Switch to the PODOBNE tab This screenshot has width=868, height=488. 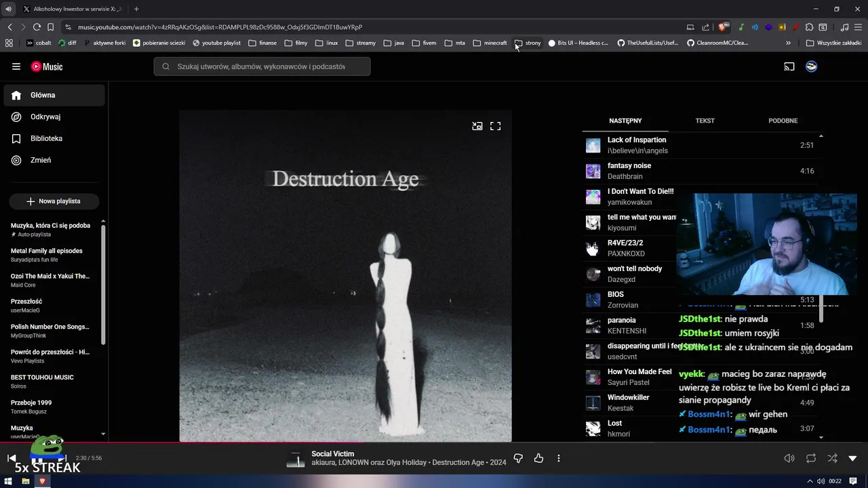tap(783, 121)
